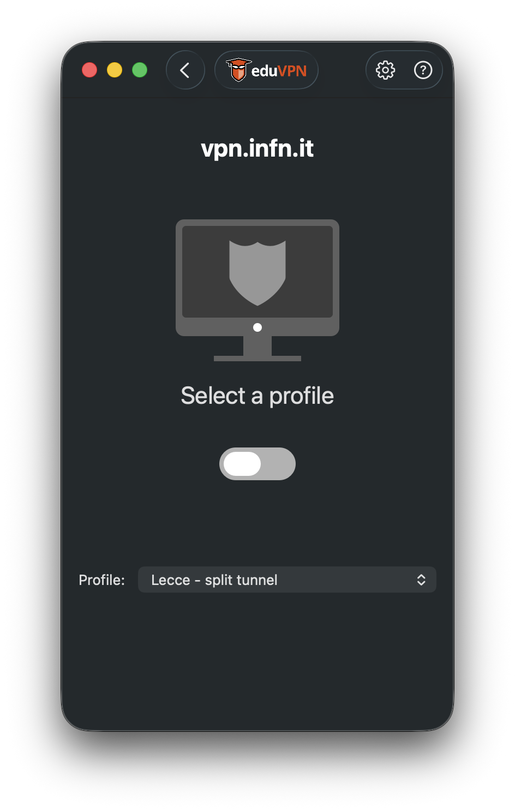This screenshot has height=812, width=515.
Task: Open the Lecce - split tunnel profile dropdown
Action: click(x=287, y=580)
